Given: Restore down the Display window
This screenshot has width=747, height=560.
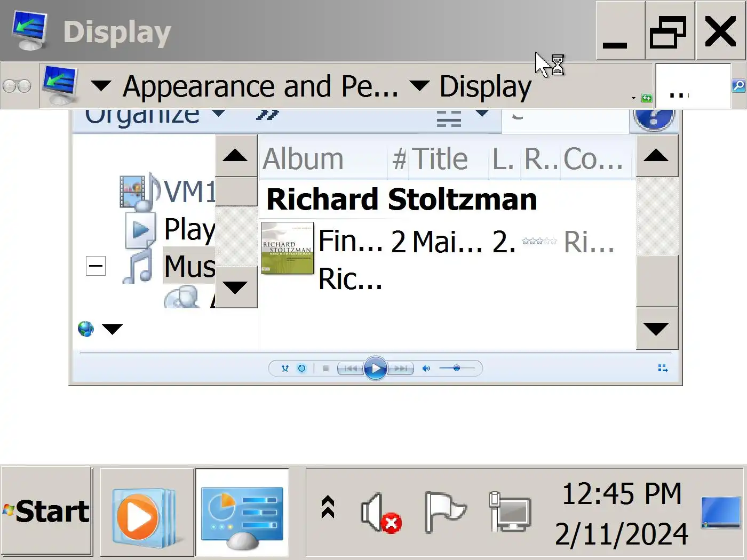Looking at the screenshot, I should coord(669,31).
